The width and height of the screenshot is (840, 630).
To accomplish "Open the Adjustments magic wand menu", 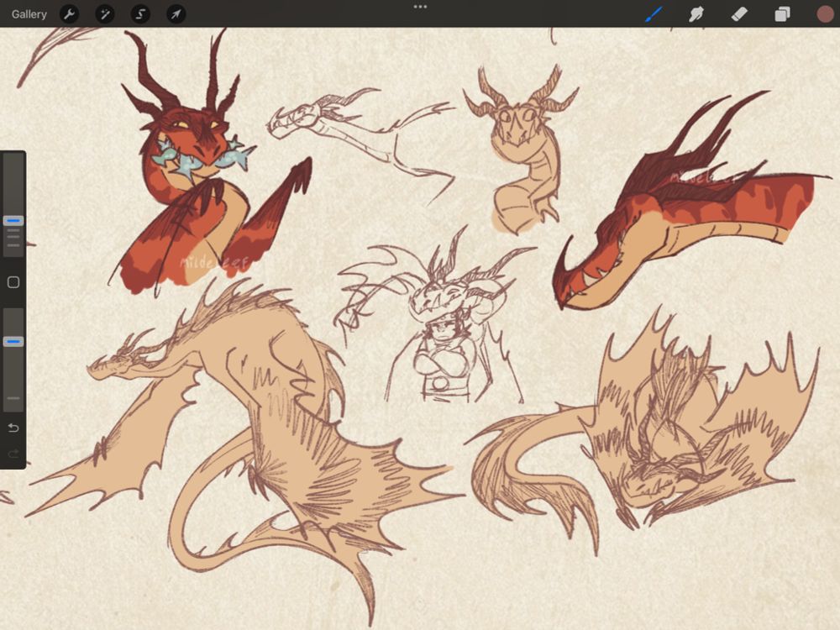I will pyautogui.click(x=104, y=14).
